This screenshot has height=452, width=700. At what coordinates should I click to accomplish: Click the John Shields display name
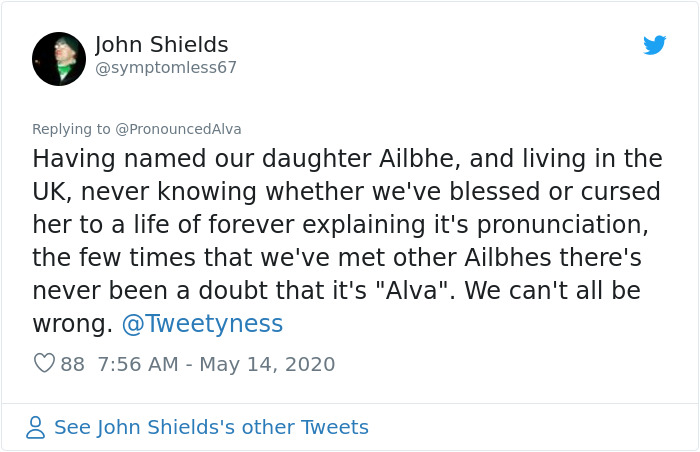[161, 45]
